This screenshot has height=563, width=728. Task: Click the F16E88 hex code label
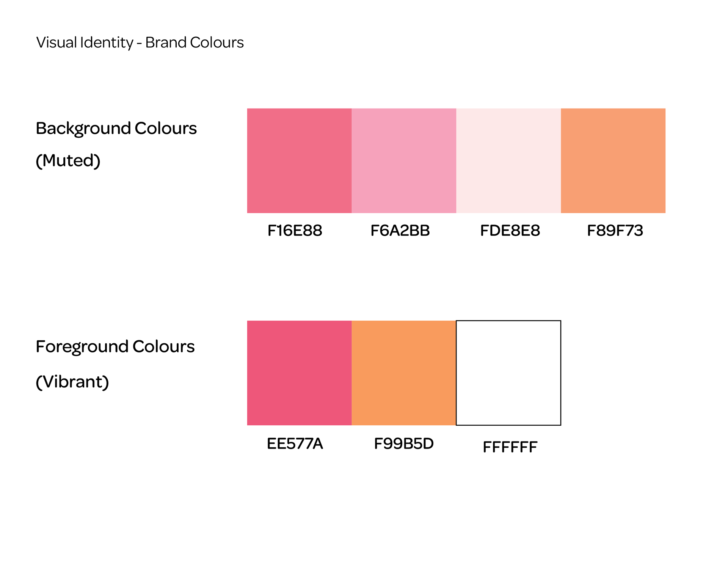click(295, 231)
